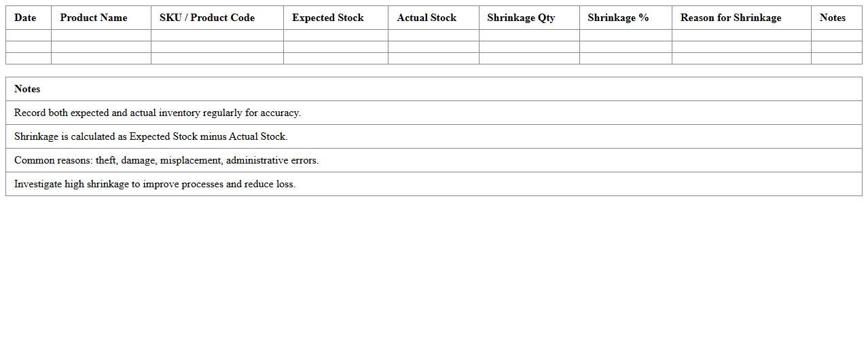868x340 pixels.
Task: Select the Reason for Shrinkage header
Action: point(731,18)
